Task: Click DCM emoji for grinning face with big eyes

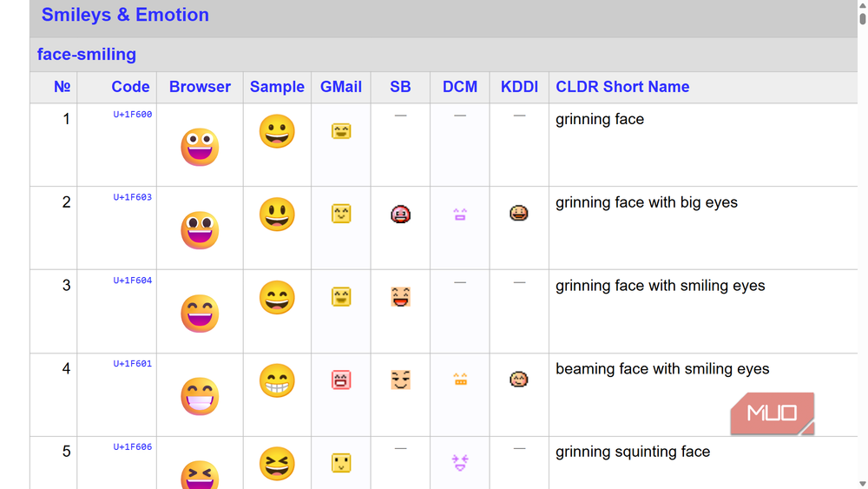Action: pyautogui.click(x=460, y=215)
